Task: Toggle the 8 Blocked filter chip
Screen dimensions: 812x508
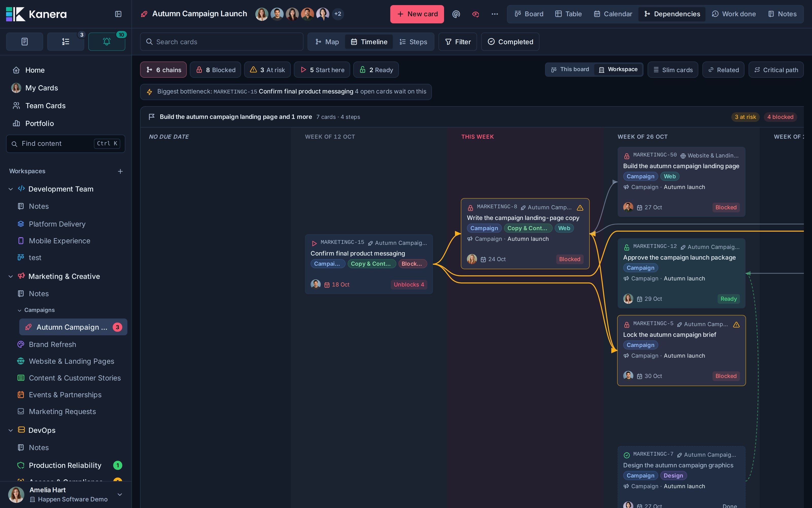Action: click(x=215, y=70)
